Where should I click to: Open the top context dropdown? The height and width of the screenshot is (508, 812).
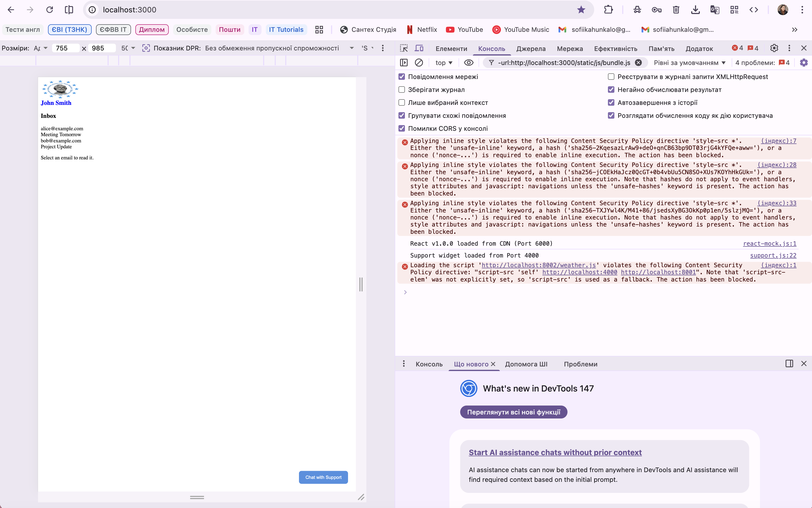click(x=444, y=63)
